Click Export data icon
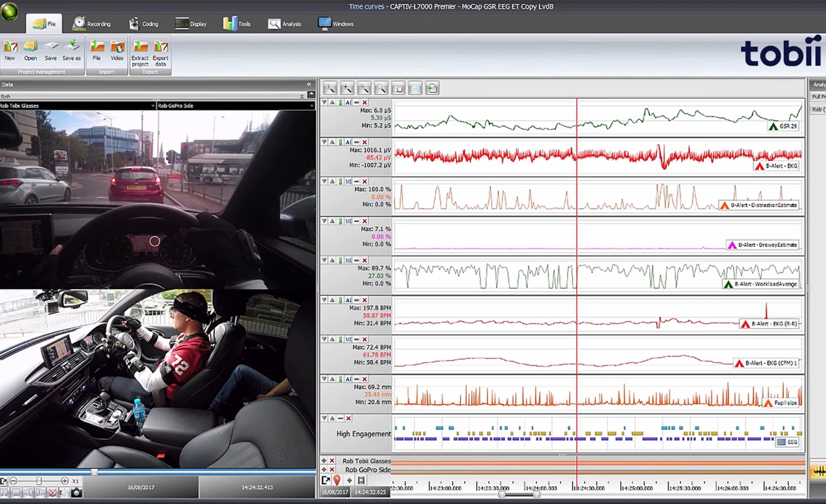 click(x=160, y=54)
